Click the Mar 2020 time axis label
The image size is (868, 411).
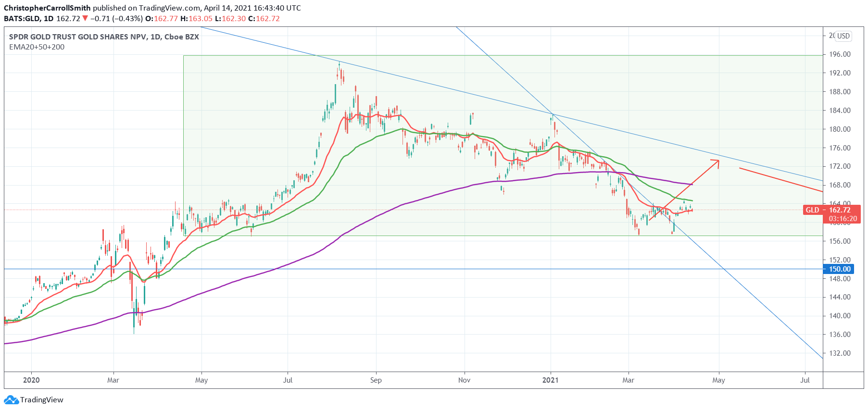pos(113,380)
